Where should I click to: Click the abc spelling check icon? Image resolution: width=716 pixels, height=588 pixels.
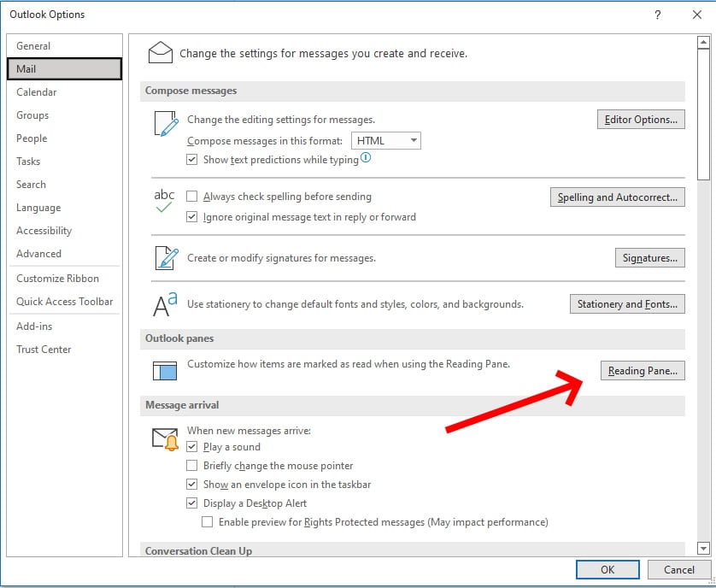click(x=162, y=197)
